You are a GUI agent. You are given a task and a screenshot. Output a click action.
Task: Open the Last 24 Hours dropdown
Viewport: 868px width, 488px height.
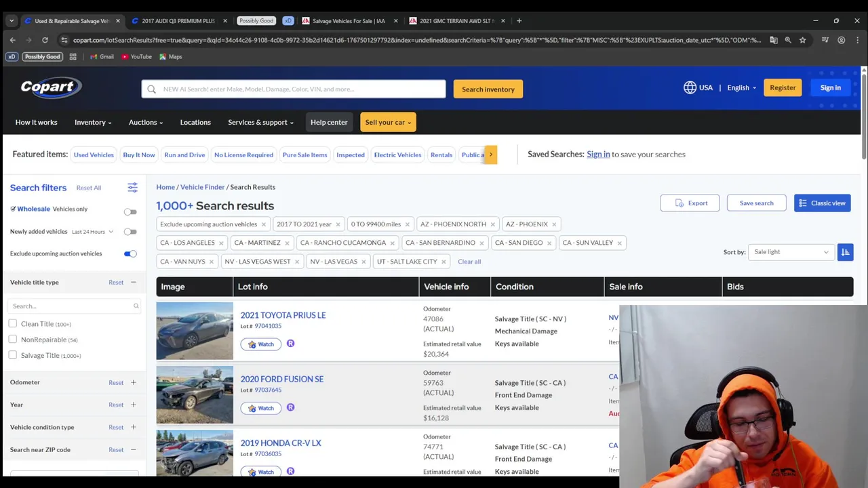pos(92,232)
